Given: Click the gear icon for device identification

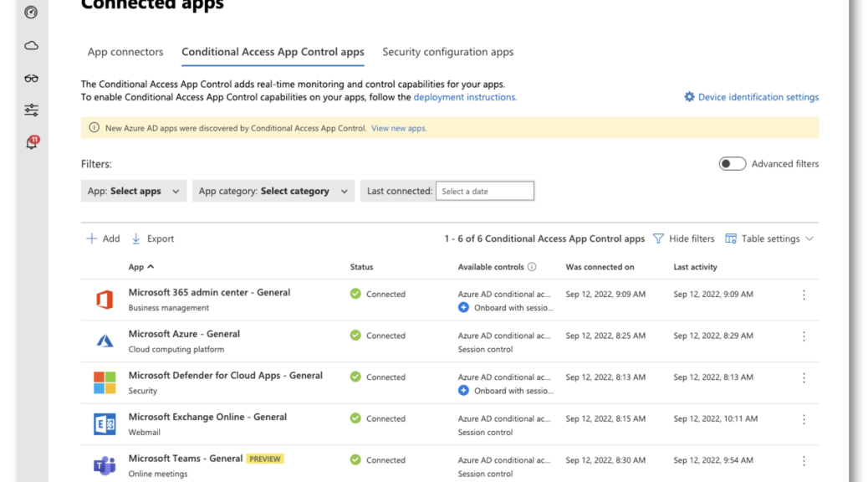Looking at the screenshot, I should pos(689,97).
